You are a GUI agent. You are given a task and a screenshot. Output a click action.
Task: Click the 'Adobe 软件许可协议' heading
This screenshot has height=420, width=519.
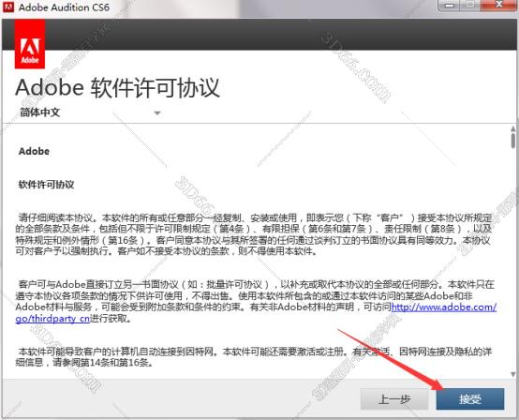pos(117,88)
